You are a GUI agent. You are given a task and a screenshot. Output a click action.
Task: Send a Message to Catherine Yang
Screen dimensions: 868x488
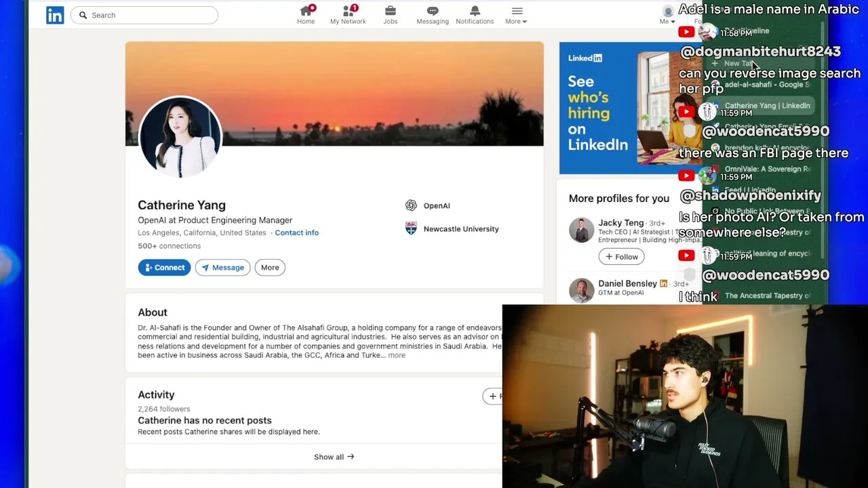pos(222,268)
